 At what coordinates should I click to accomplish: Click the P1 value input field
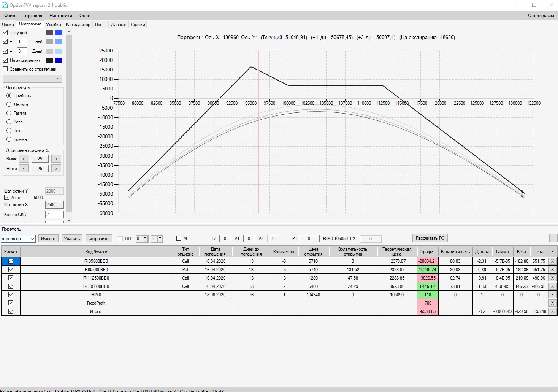(309, 239)
